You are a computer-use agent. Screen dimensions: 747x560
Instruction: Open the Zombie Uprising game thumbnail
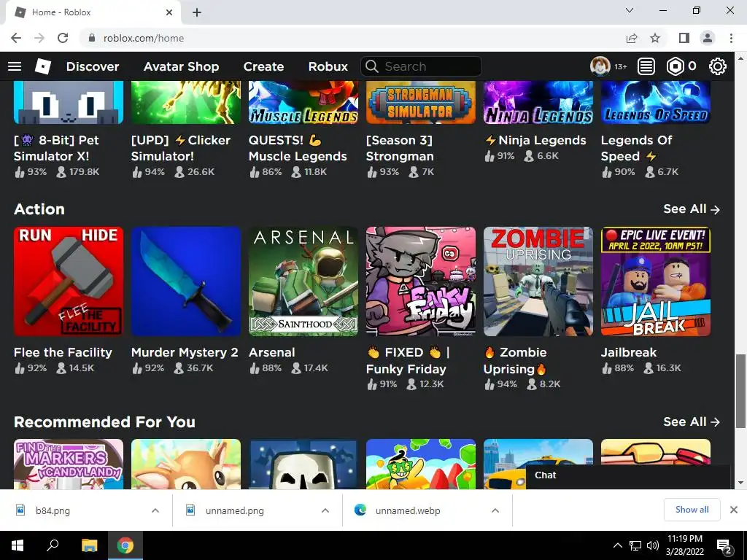538,281
